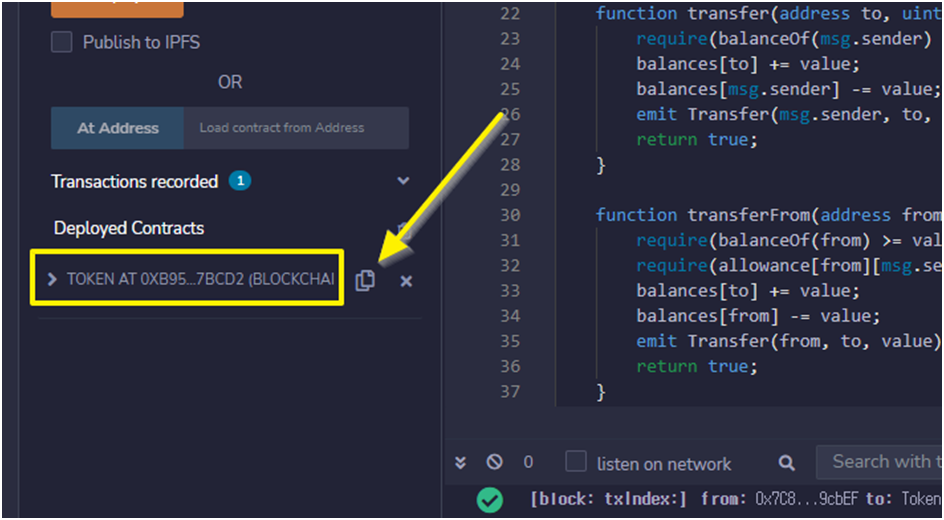This screenshot has height=520, width=944.
Task: Focus the Load contract from Address field
Action: point(296,128)
